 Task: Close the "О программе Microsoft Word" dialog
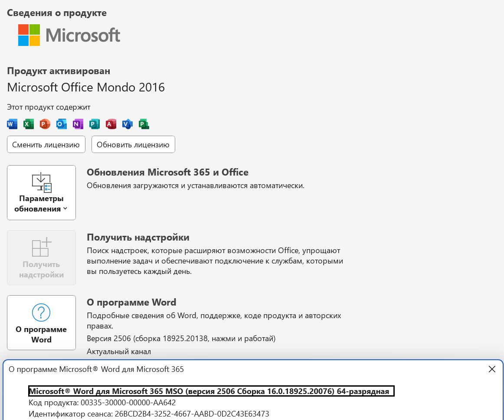click(492, 369)
